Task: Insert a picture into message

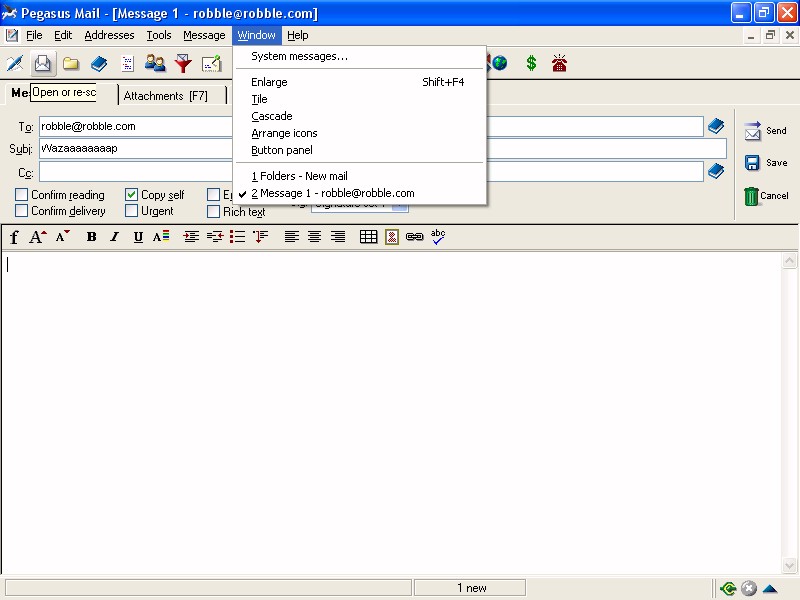Action: [x=392, y=237]
